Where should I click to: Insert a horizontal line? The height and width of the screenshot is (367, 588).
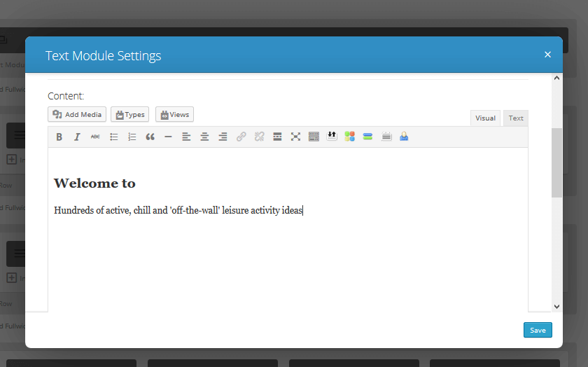coord(168,137)
